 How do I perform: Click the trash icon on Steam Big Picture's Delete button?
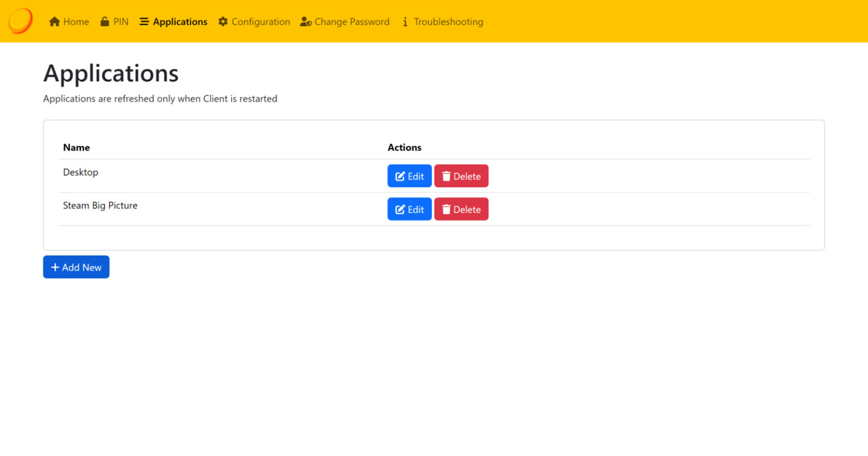pyautogui.click(x=447, y=209)
